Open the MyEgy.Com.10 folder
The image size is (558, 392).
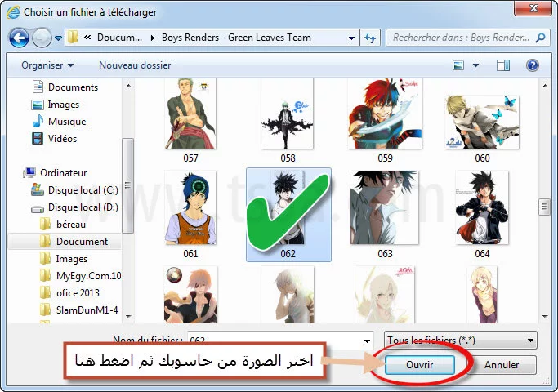[80, 276]
